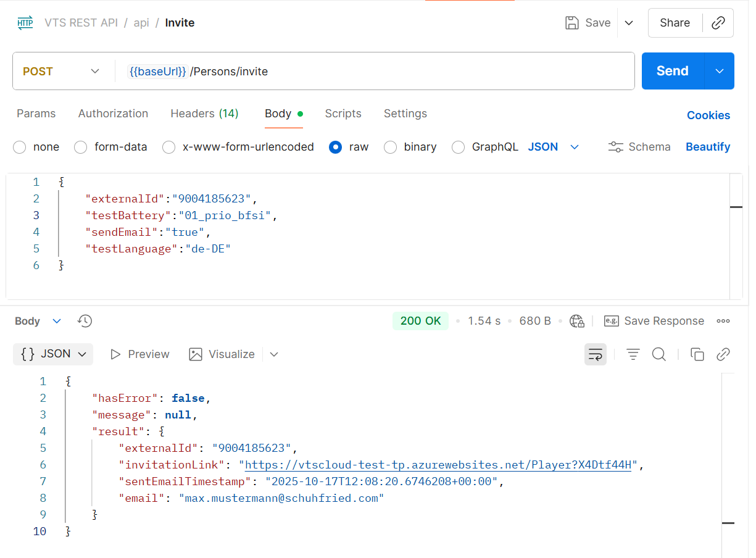Select the none body type radio
756x558 pixels.
(x=20, y=147)
